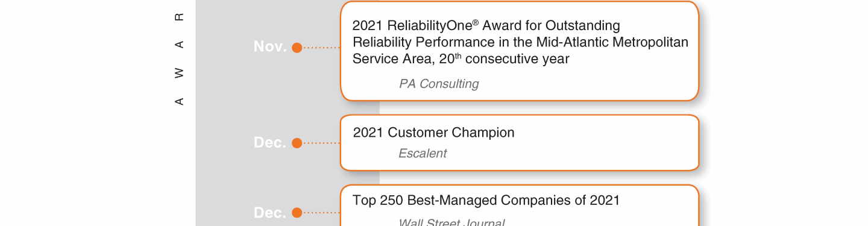The width and height of the screenshot is (868, 226).
Task: Select the Nov. month label
Action: click(x=269, y=47)
